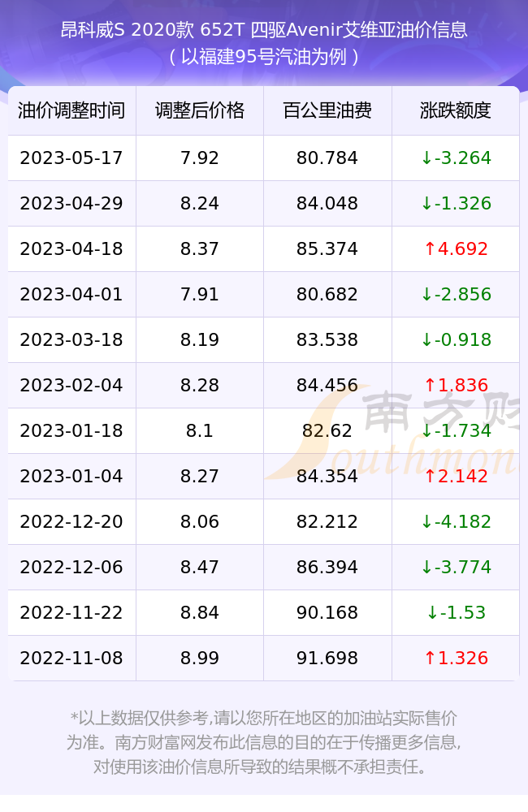Click the change value -1.53
This screenshot has width=528, height=812.
click(x=456, y=613)
